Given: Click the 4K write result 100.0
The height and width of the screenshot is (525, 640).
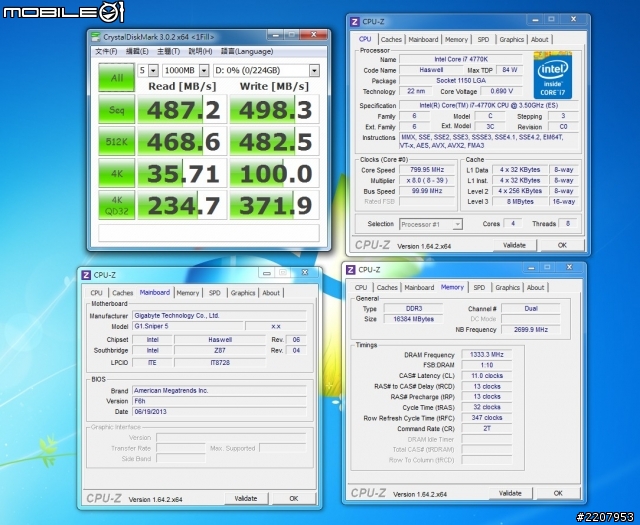Looking at the screenshot, I should point(274,174).
